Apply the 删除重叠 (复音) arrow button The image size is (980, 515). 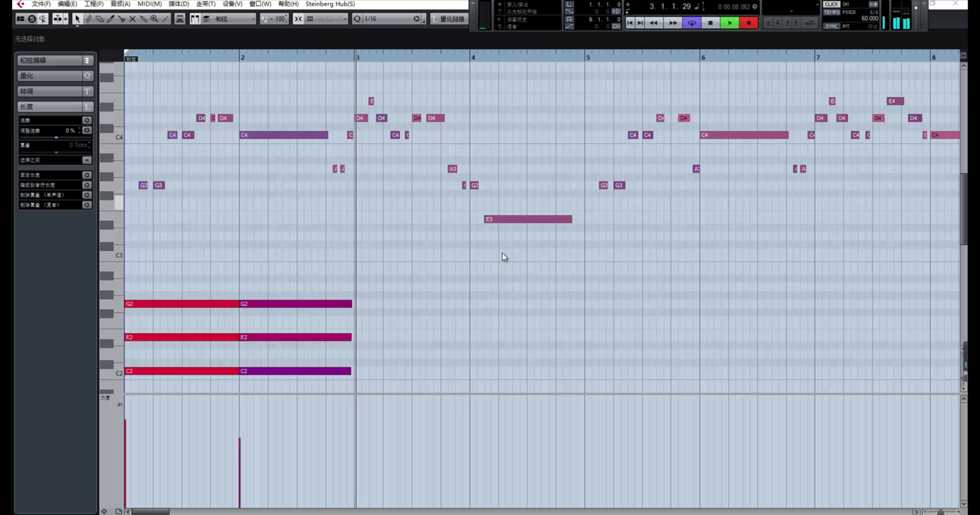tap(87, 205)
